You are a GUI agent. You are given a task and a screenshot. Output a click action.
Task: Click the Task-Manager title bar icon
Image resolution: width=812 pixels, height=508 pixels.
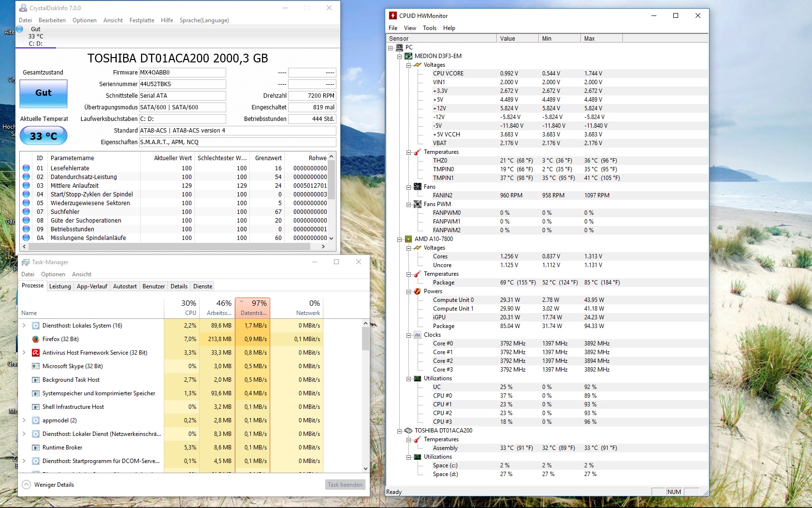pos(25,262)
